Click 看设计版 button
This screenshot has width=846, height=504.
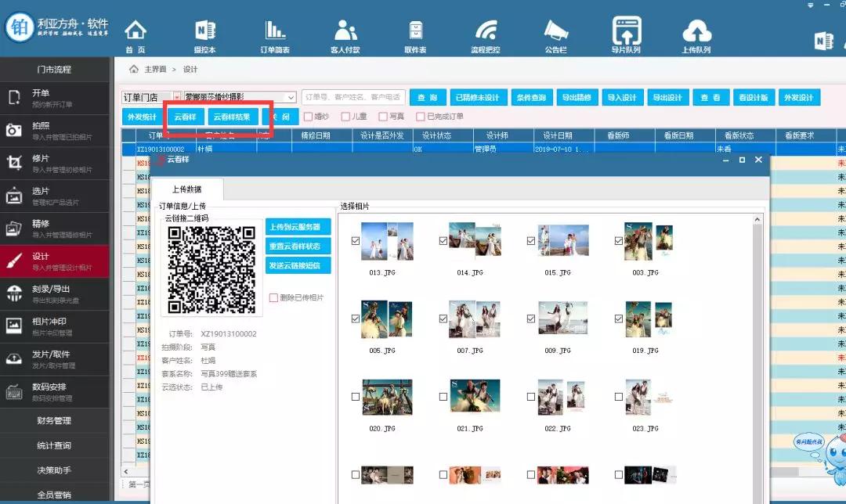tap(754, 98)
